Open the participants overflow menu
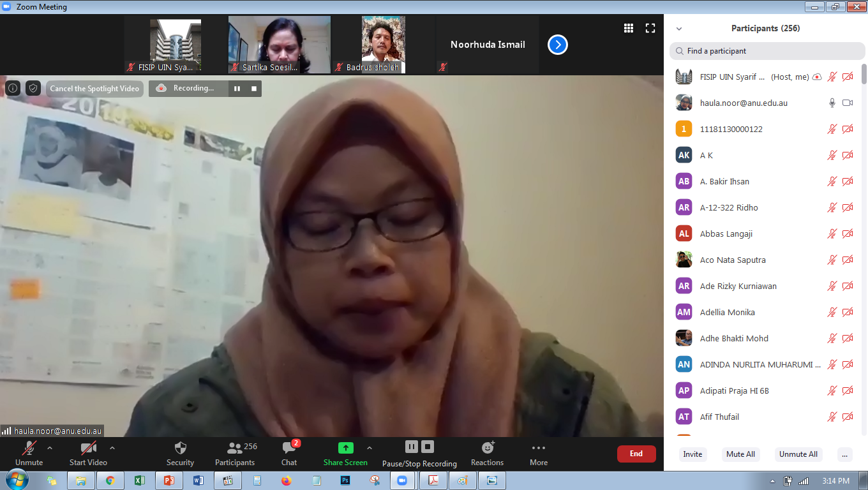The height and width of the screenshot is (490, 868). coord(844,454)
